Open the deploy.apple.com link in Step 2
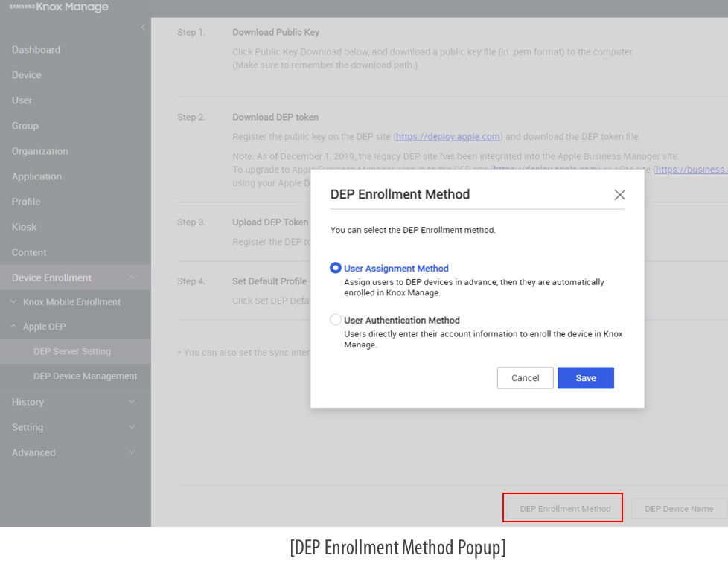 [x=448, y=137]
